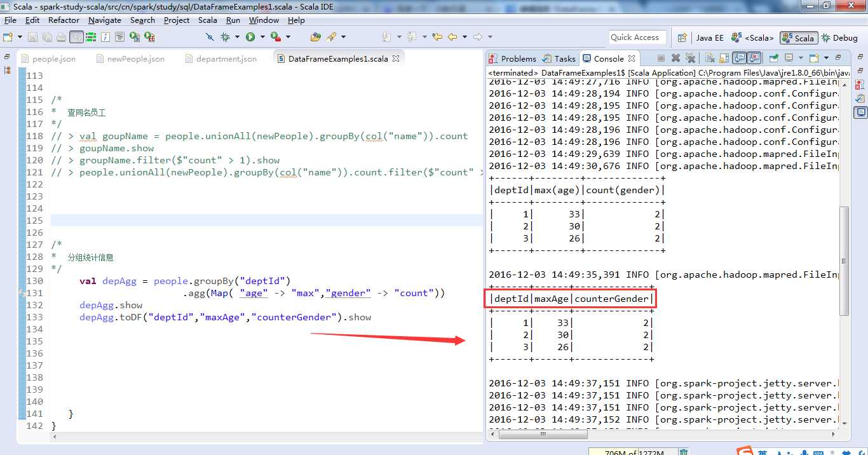Switch to the <Scala> perspective
Screen dimensions: 868x455
tap(752, 37)
